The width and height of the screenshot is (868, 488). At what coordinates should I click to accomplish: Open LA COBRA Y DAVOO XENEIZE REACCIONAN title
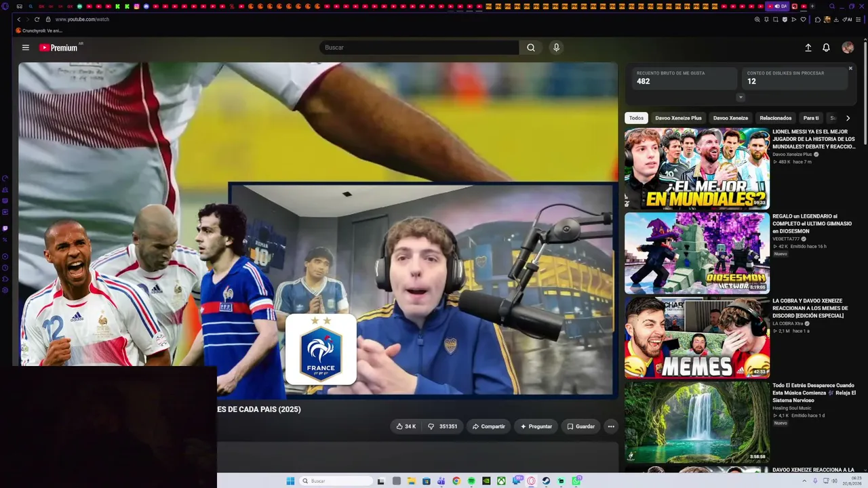click(x=810, y=308)
